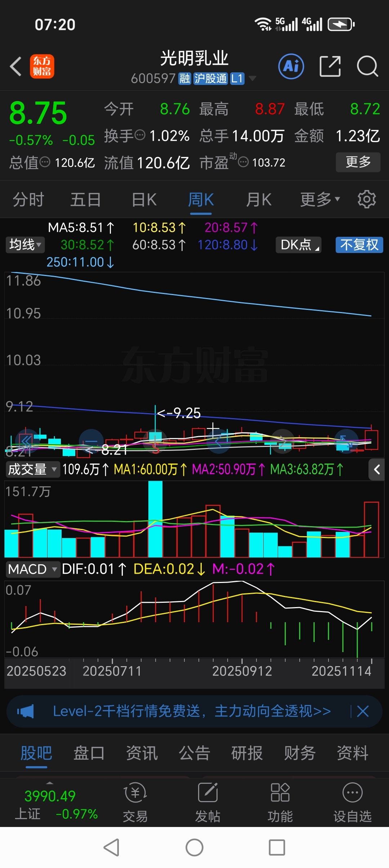
Task: Expand 均线 moving average dropdown
Action: [x=25, y=245]
